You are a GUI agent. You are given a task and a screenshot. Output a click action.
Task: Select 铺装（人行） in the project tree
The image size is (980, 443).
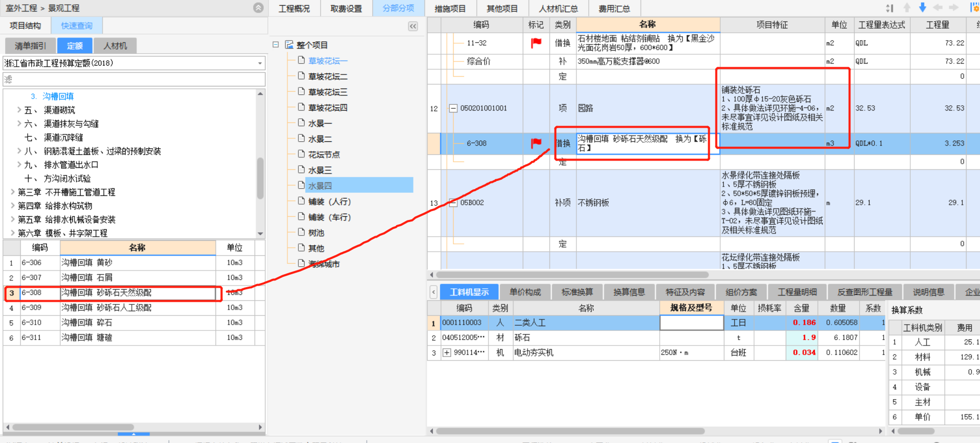click(x=330, y=202)
